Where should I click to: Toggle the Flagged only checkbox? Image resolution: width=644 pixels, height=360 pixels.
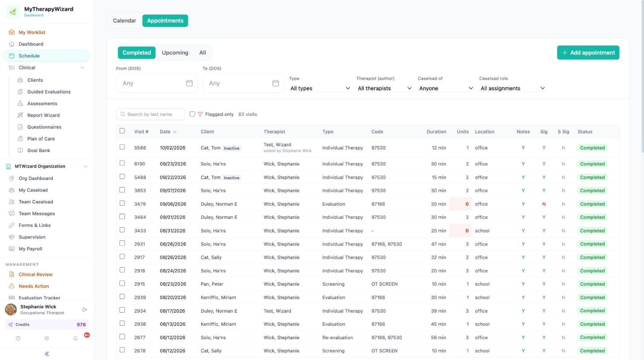192,114
